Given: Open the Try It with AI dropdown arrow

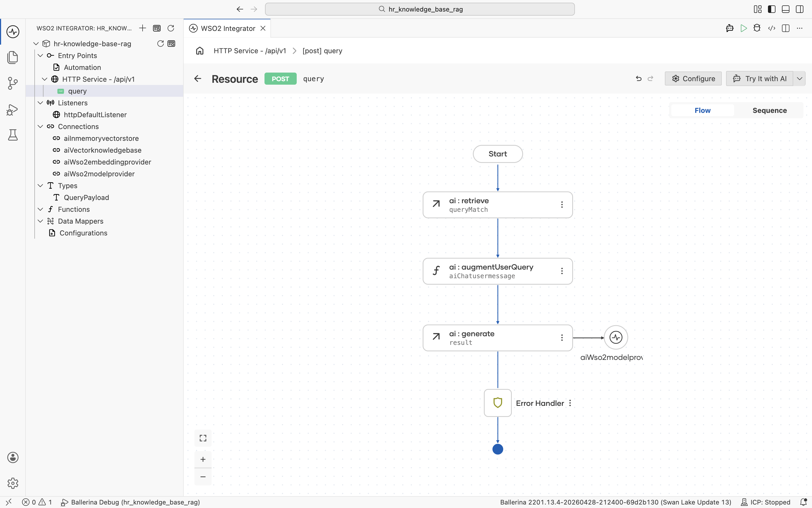Looking at the screenshot, I should point(800,78).
